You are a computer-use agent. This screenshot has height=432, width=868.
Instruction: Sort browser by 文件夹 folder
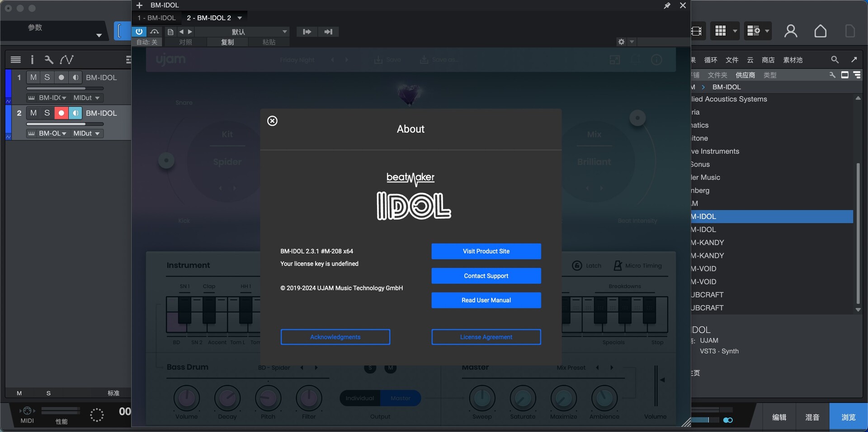pos(717,75)
